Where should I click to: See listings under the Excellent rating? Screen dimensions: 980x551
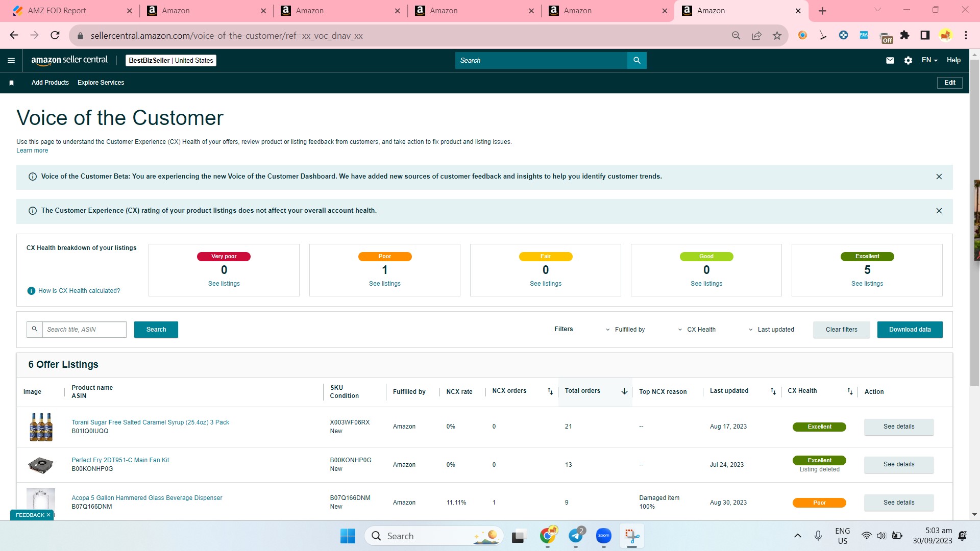[867, 284]
